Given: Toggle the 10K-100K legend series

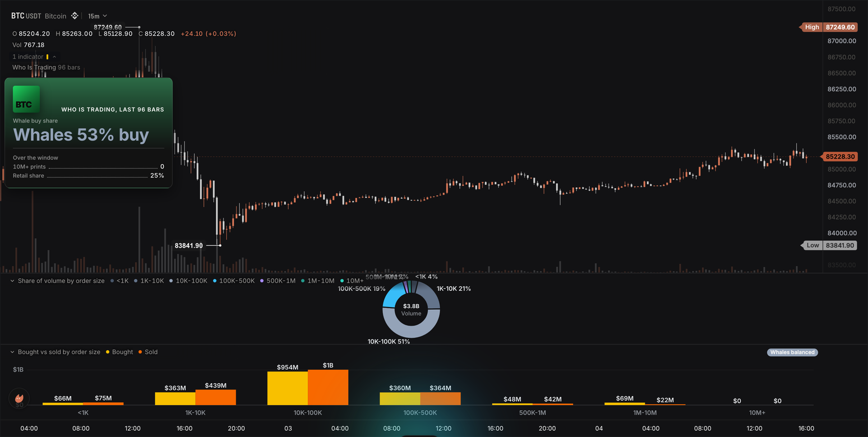Looking at the screenshot, I should point(188,281).
